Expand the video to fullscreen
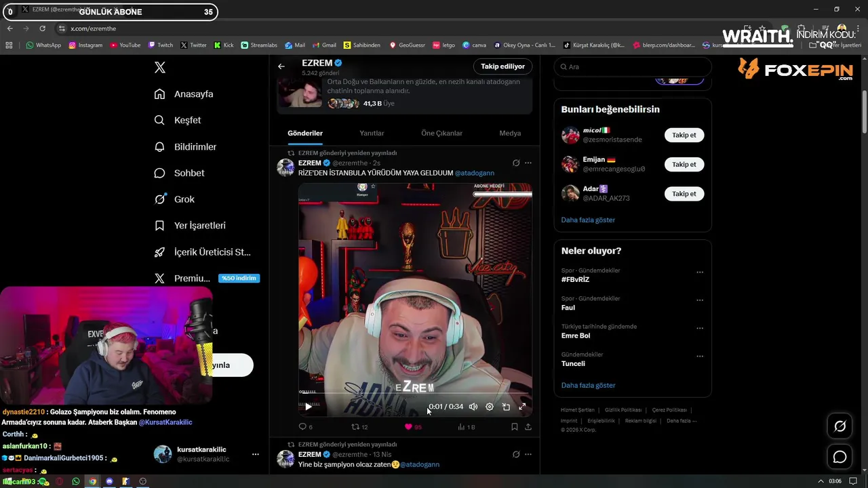The width and height of the screenshot is (868, 488). pos(522,407)
